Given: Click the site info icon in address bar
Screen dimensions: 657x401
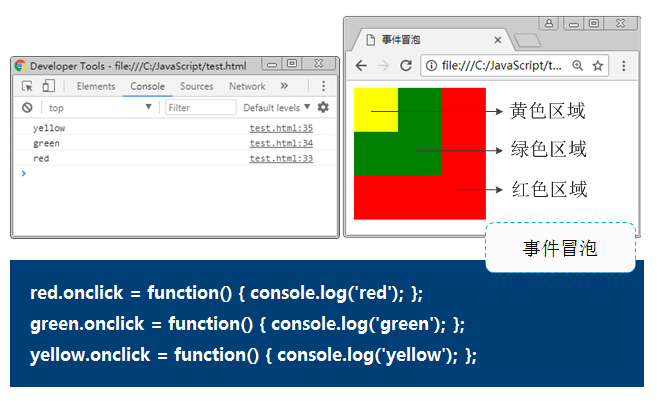Looking at the screenshot, I should 432,66.
